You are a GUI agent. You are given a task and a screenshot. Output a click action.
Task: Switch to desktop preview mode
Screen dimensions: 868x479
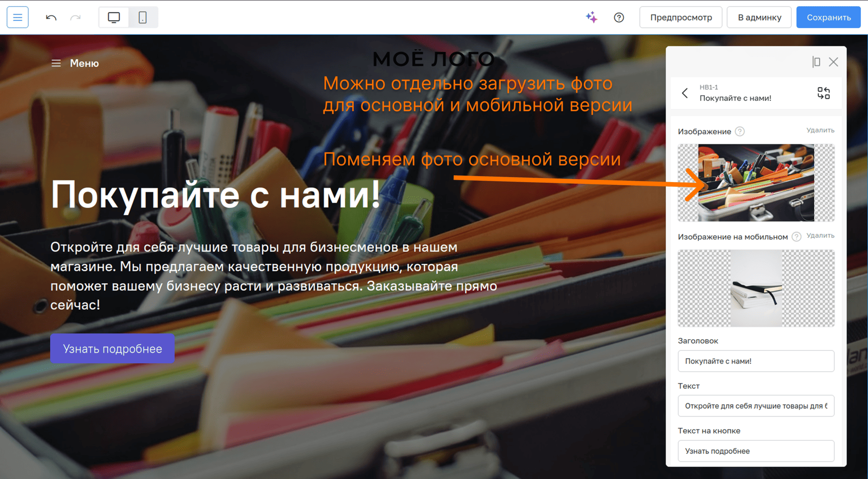114,18
